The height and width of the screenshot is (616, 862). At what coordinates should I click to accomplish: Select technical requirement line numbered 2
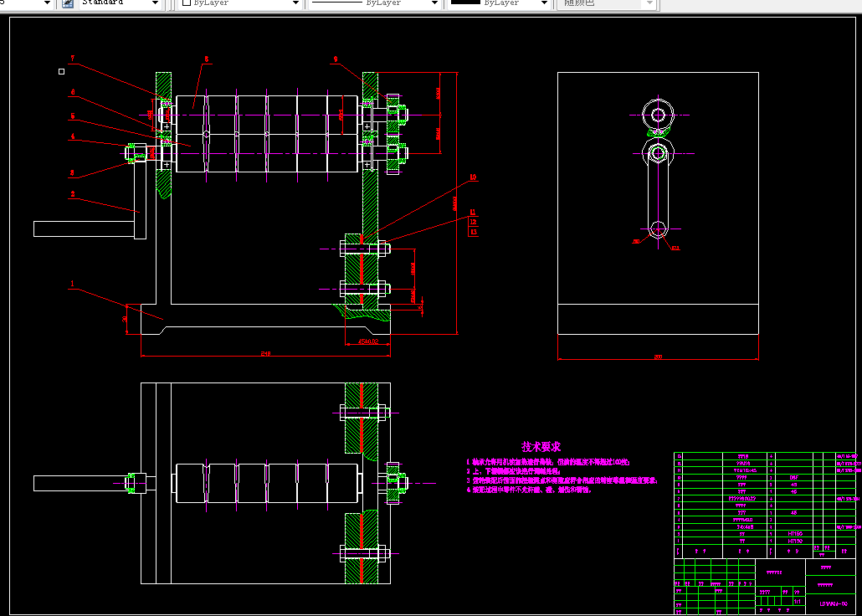514,471
